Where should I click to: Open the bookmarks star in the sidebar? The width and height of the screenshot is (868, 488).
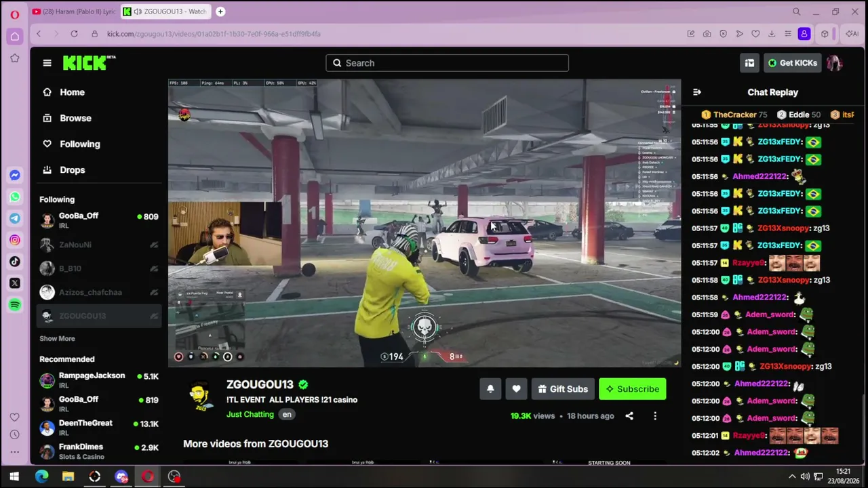point(14,58)
